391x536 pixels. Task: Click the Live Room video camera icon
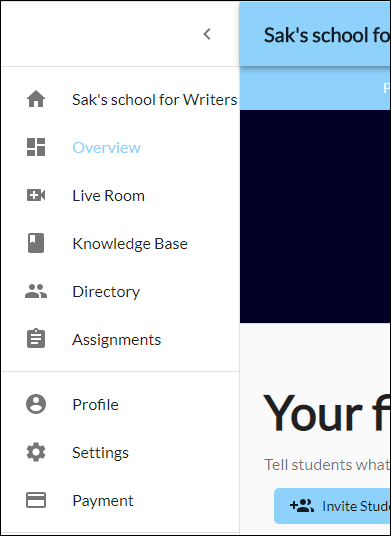[36, 196]
